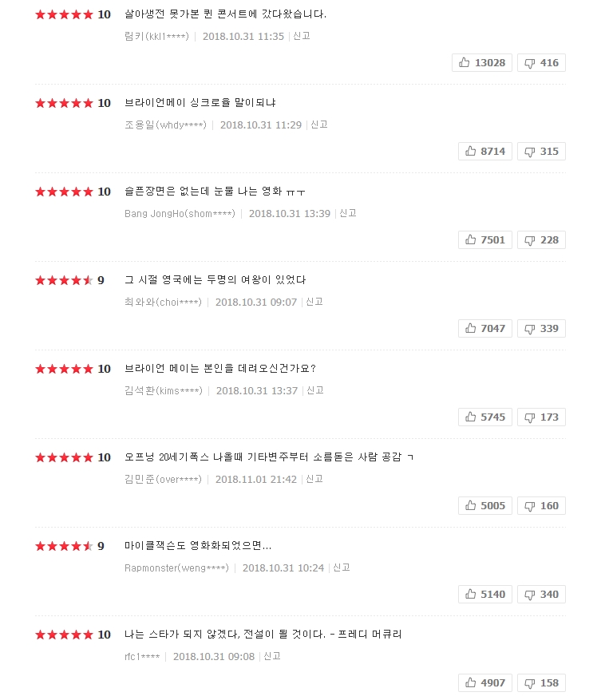This screenshot has width=601, height=700.
Task: Dislike the review showing 315 thumbs down
Action: tap(541, 152)
